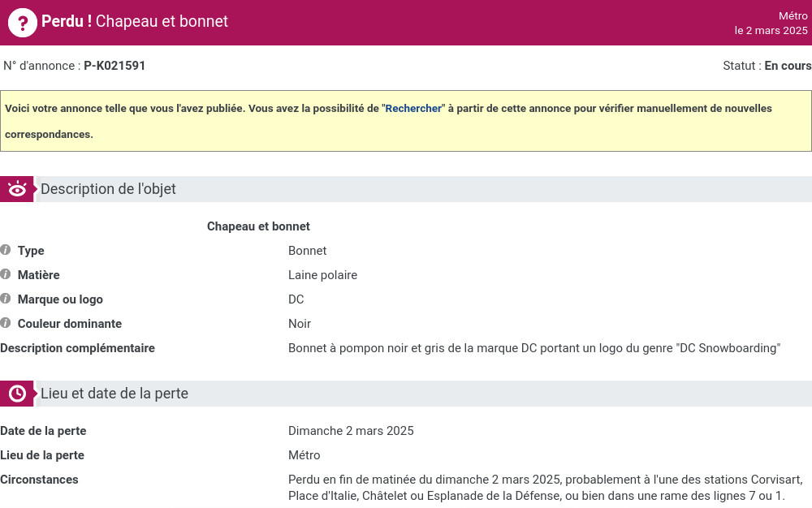Click the info icon next to Type
The image size is (812, 508).
click(x=6, y=250)
